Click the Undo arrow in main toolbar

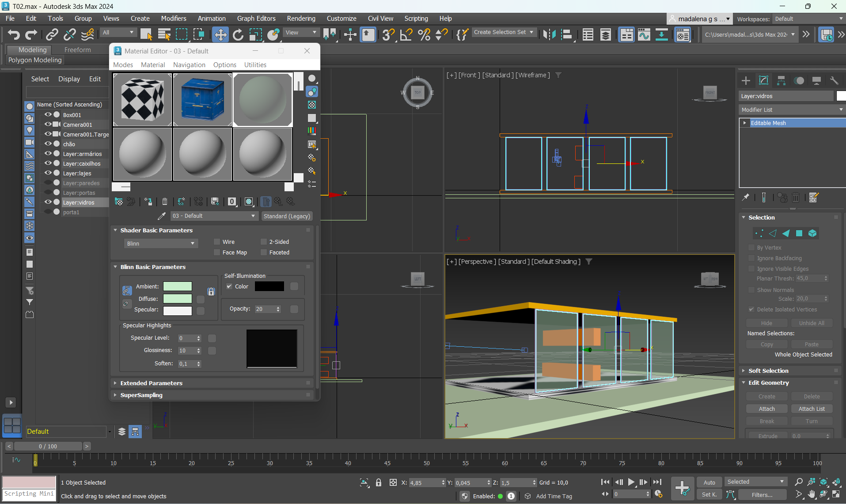tap(13, 34)
